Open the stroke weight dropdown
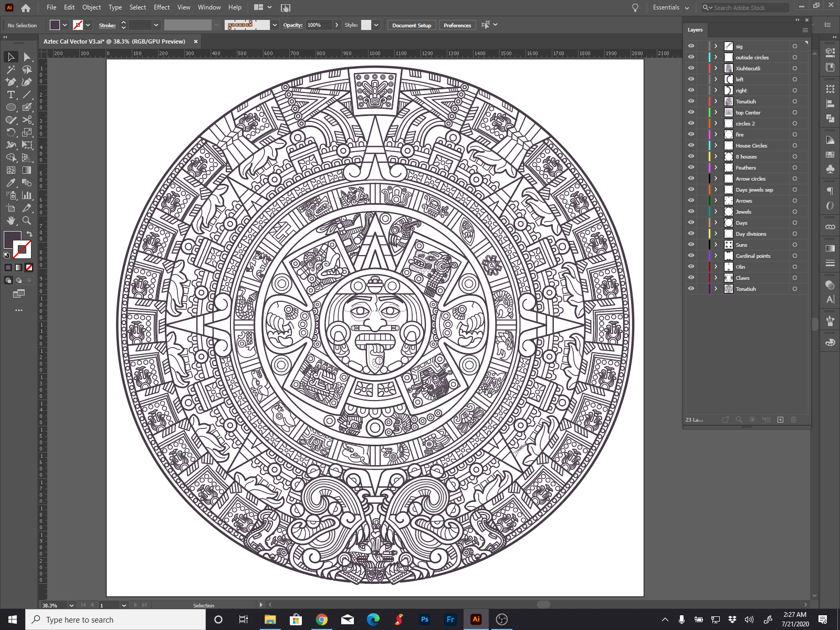This screenshot has width=840, height=630. [156, 25]
